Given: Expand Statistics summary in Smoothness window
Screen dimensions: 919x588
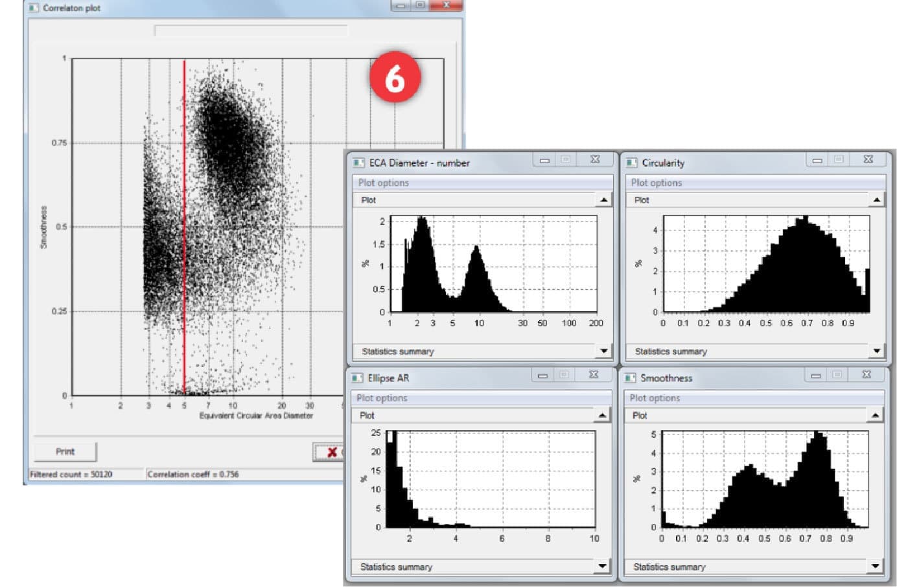Looking at the screenshot, I should pyautogui.click(x=875, y=567).
